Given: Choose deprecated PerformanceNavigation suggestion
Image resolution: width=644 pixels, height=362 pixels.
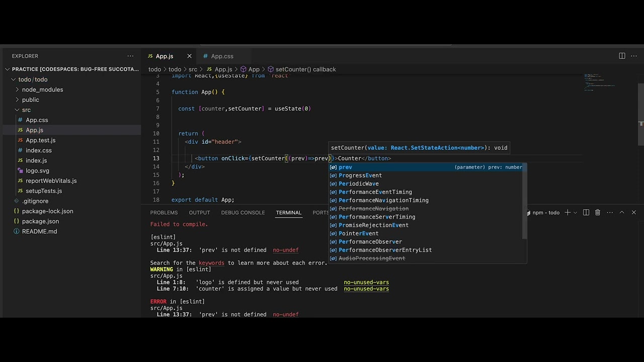Looking at the screenshot, I should 426,209.
